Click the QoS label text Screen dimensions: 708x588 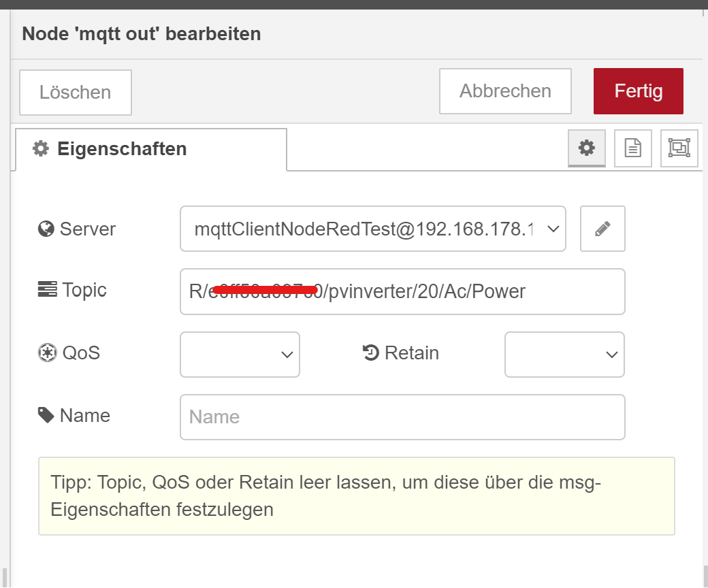point(81,353)
